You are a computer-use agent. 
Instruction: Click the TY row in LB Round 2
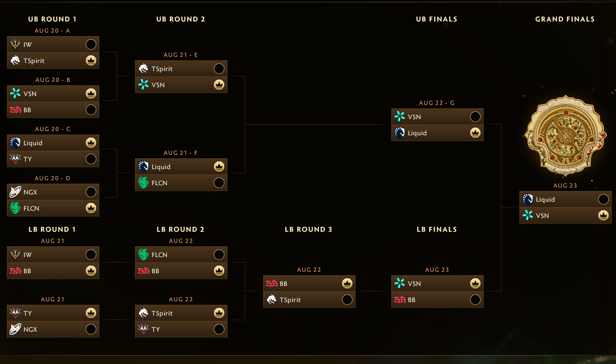181,329
